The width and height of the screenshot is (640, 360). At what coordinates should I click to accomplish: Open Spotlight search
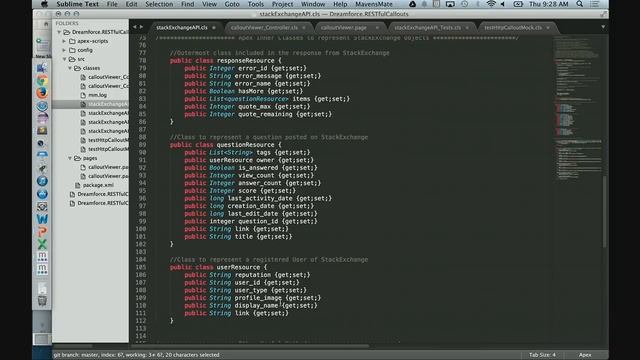pyautogui.click(x=580, y=4)
